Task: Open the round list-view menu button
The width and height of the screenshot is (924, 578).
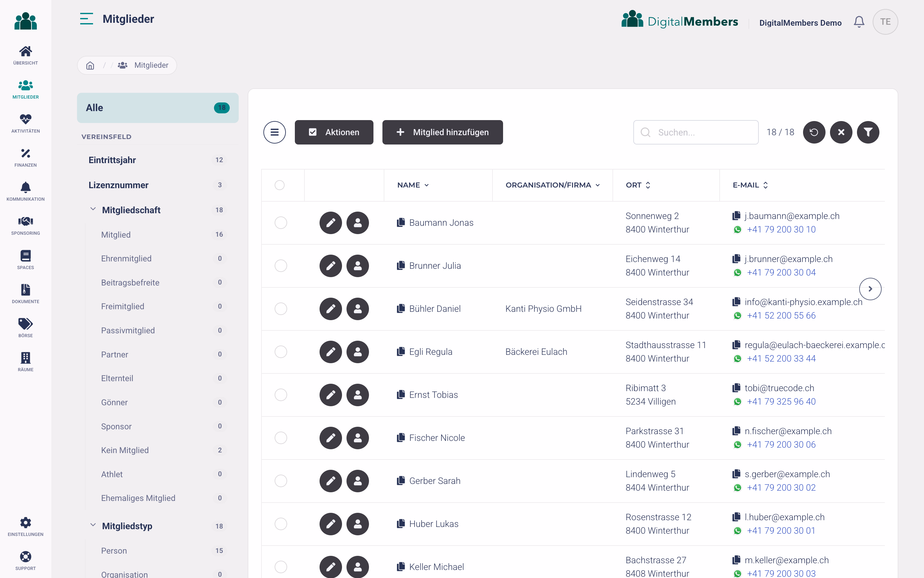Action: click(275, 132)
